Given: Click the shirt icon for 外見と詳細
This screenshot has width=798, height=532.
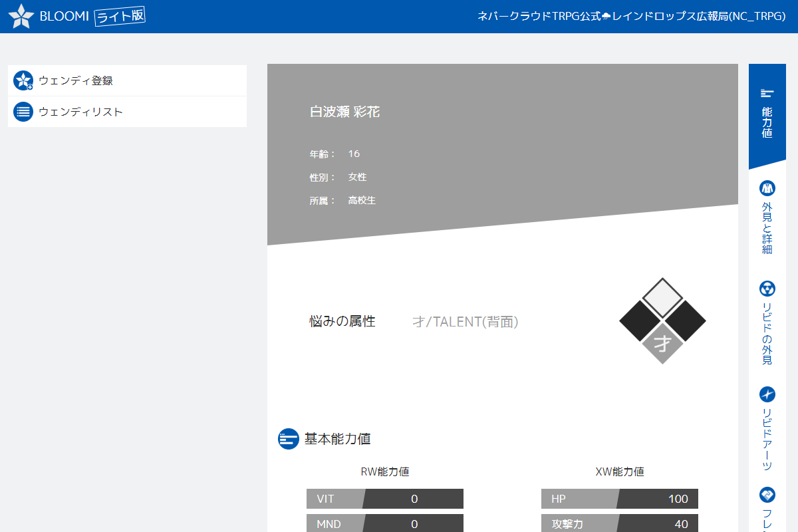Looking at the screenshot, I should 767,188.
